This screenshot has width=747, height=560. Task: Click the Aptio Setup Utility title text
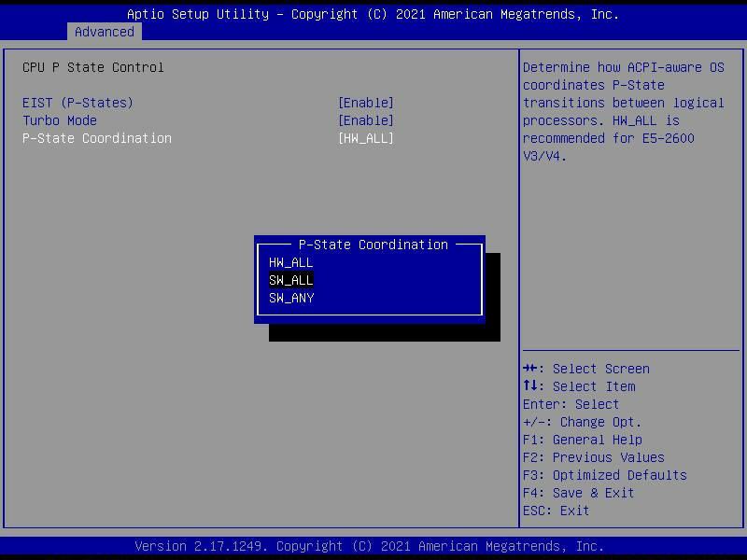pos(373,14)
